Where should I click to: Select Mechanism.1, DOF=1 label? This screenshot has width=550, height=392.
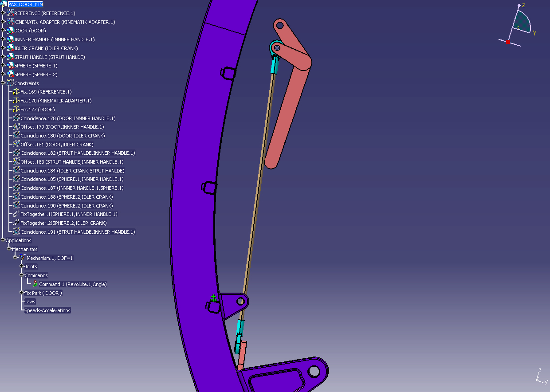[50, 258]
